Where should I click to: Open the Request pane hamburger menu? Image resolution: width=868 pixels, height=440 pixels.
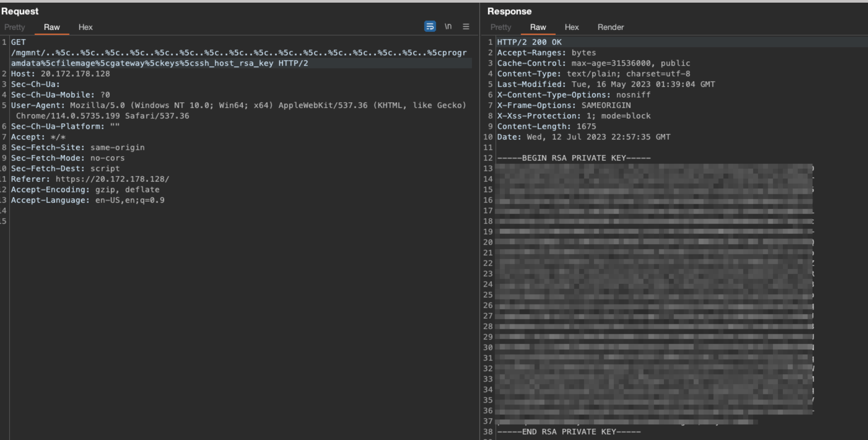point(466,26)
